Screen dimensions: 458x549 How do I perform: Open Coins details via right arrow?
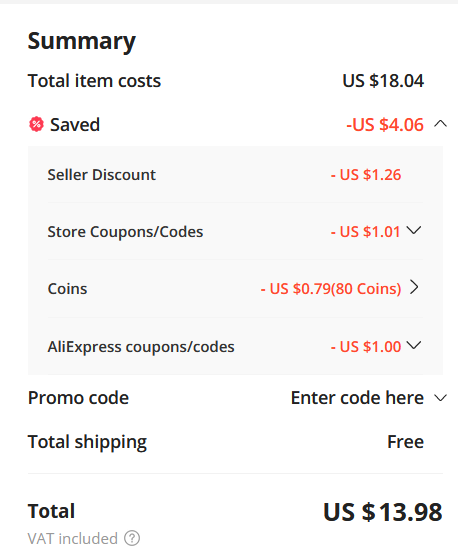coord(414,287)
